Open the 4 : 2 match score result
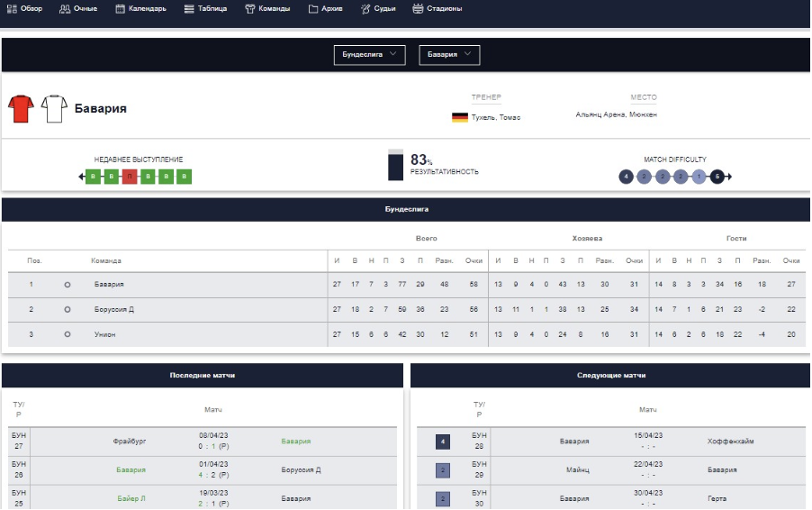The image size is (812, 510). tap(212, 475)
